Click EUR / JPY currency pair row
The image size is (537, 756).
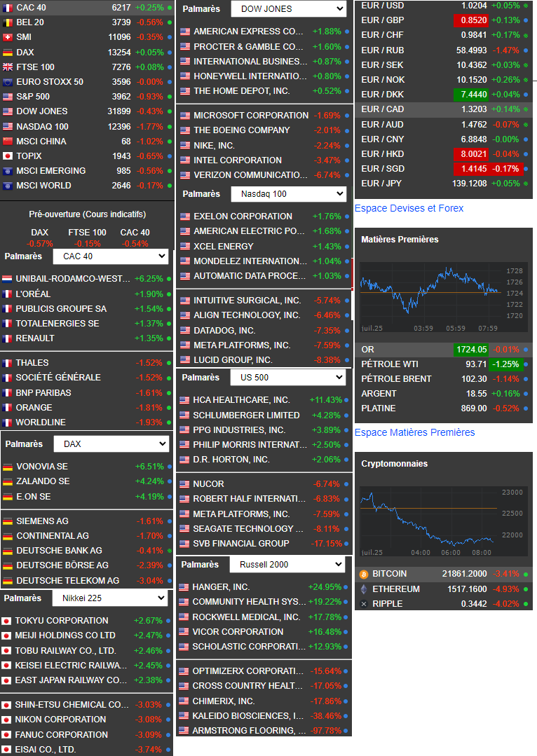(x=443, y=184)
